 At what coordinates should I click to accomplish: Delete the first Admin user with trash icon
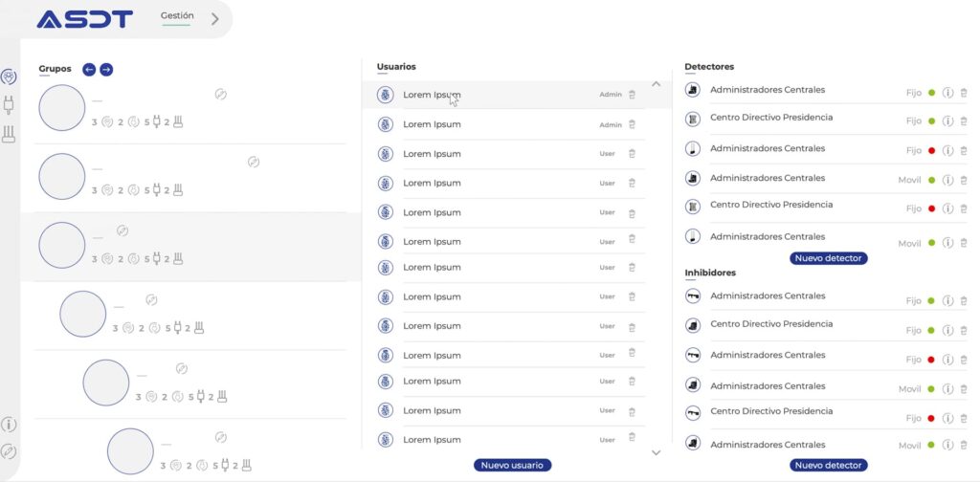(x=632, y=95)
